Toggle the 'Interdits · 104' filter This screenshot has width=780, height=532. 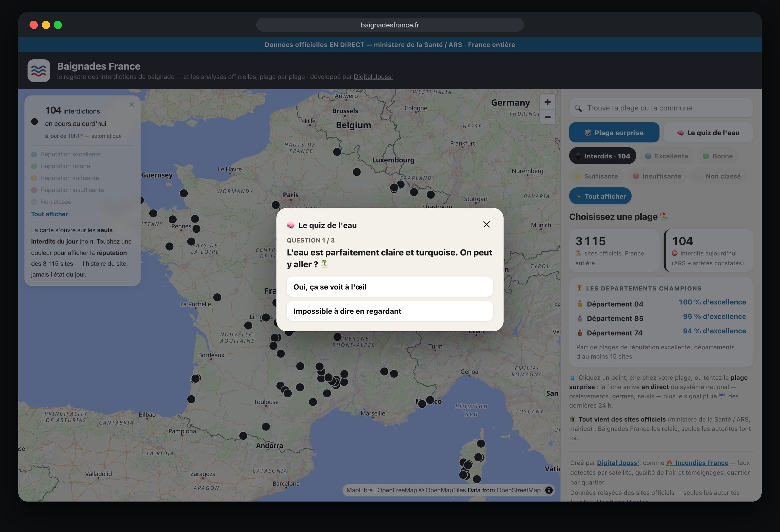tap(602, 156)
